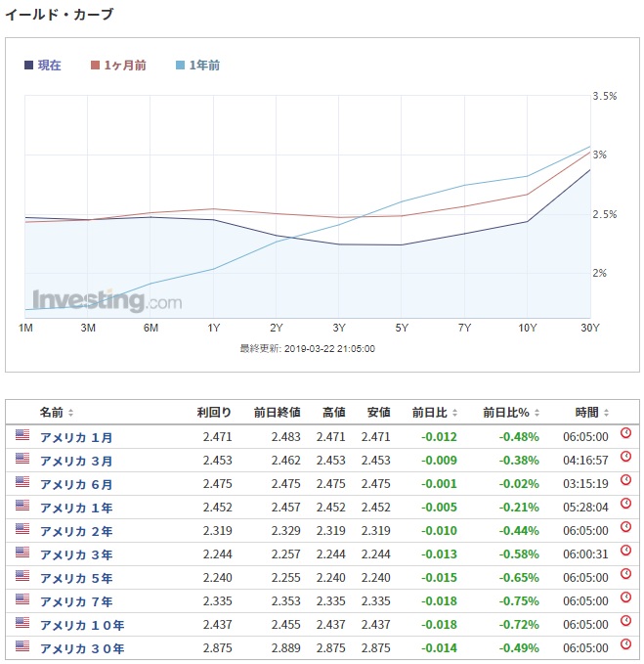Image resolution: width=644 pixels, height=664 pixels.
Task: Click the -0.72% change in 10年 row
Action: coord(519,625)
